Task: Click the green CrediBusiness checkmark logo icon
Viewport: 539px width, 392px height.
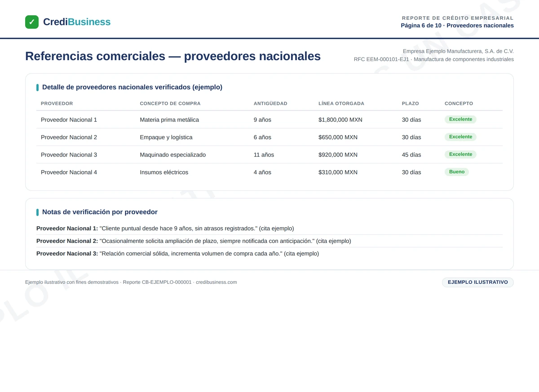Action: (32, 22)
